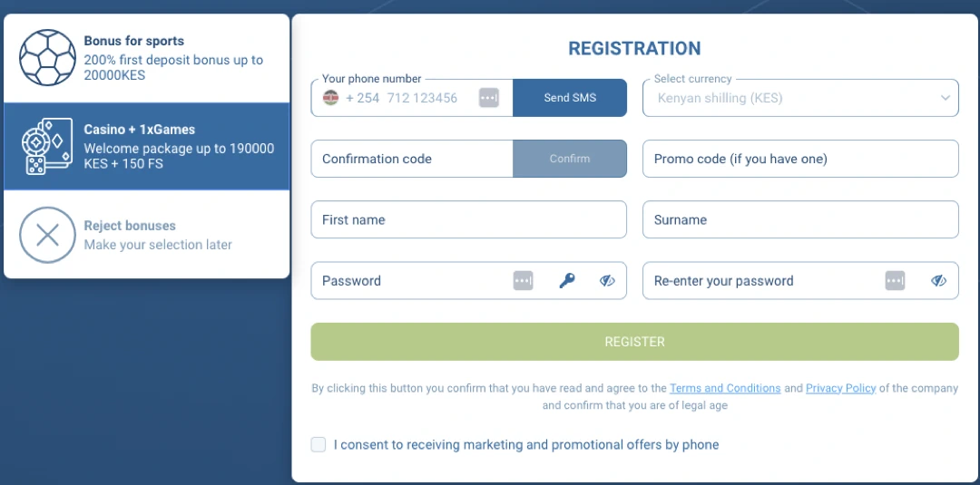Show the re-entered password with eye icon

938,281
